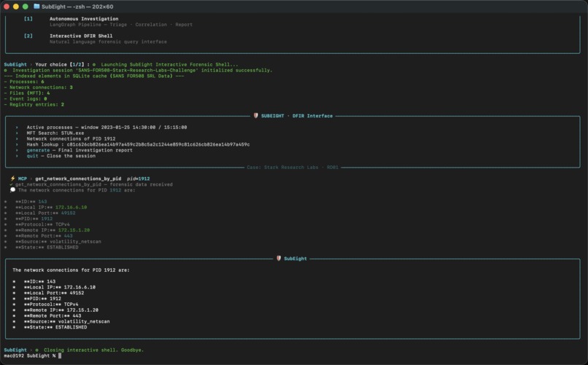Click the SubEight response panel title
588x365 pixels.
point(295,259)
